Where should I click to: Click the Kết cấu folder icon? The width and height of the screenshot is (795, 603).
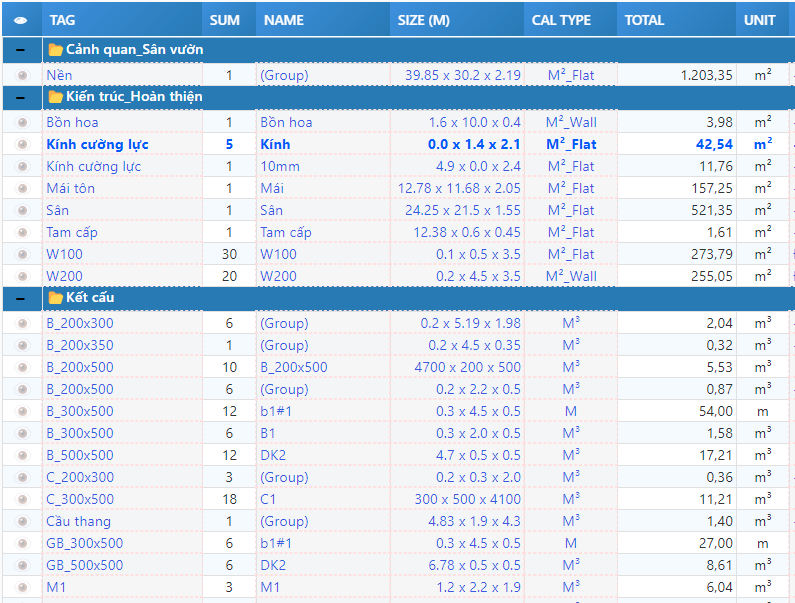click(55, 298)
